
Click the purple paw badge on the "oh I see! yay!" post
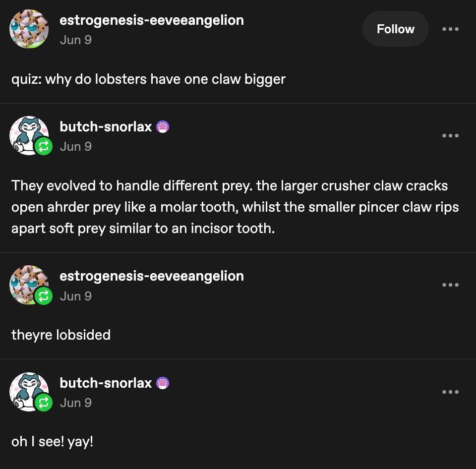tap(163, 383)
